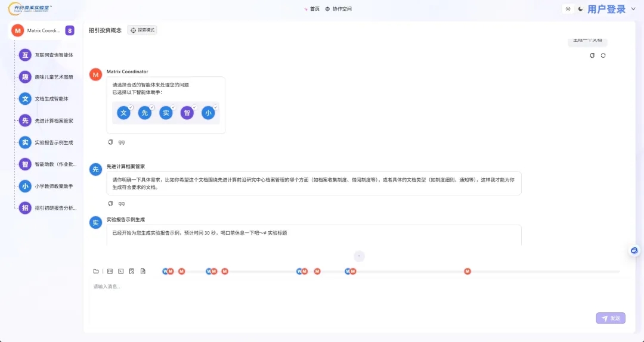Toggle the 探索模式 mode button
The height and width of the screenshot is (342, 644).
[142, 30]
